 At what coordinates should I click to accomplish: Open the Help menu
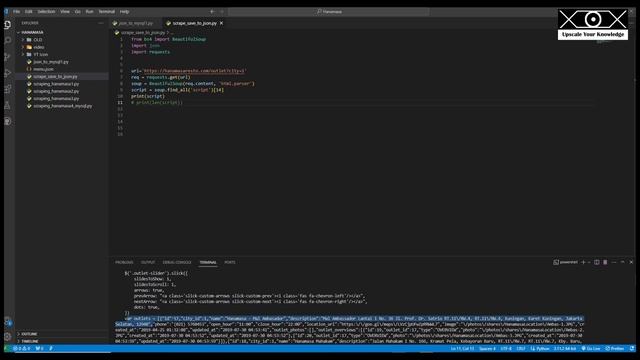124,12
